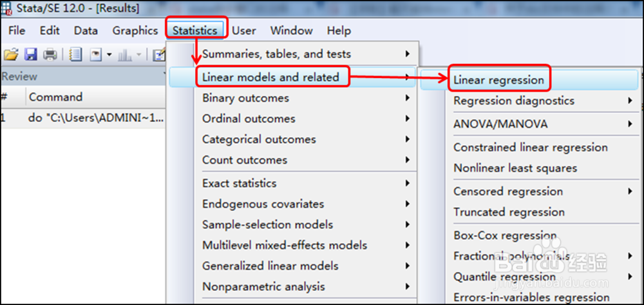Open the Data menu
The width and height of the screenshot is (644, 305).
[x=86, y=30]
